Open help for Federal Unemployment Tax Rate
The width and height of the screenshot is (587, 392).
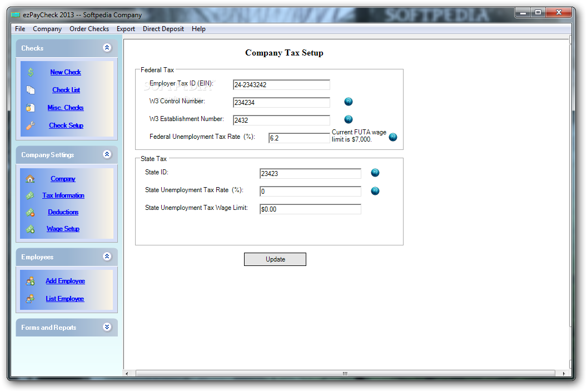[393, 137]
